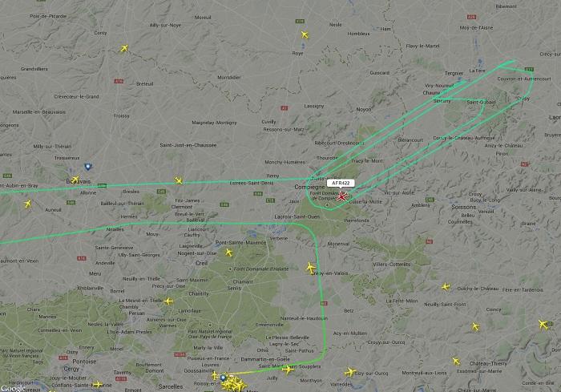Select the plane over Saint-Mard near Saint-Soupplets
The image size is (561, 392).
287,369
